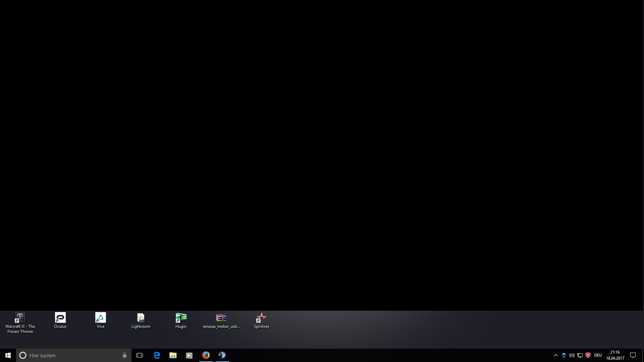Viewport: 644px width, 362px height.
Task: Open Task View from taskbar
Action: click(x=140, y=355)
